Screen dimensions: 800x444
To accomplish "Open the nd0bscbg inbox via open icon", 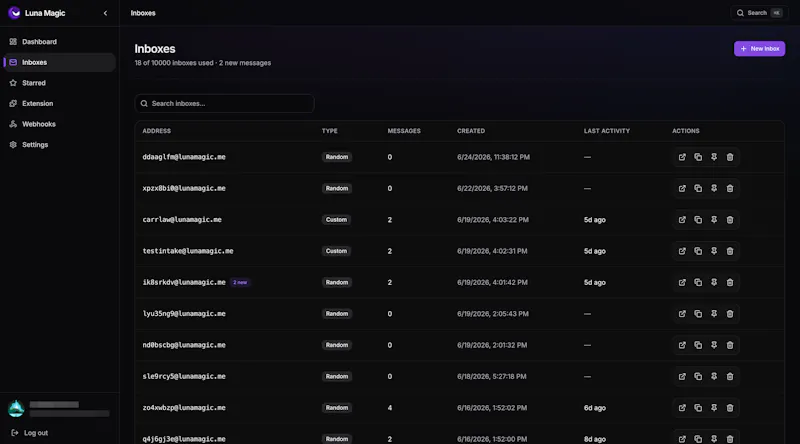I will [682, 345].
